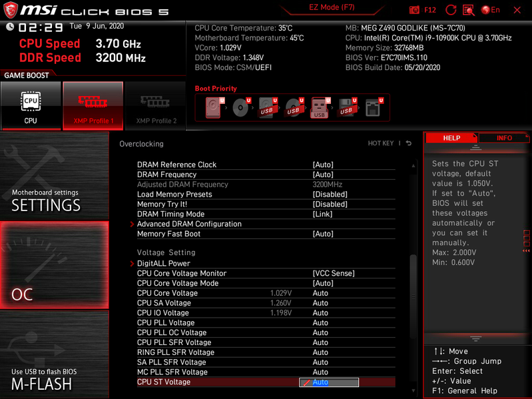Click the help panel bottom collapse handle
Screen dimensions: 532x399
(x=475, y=338)
